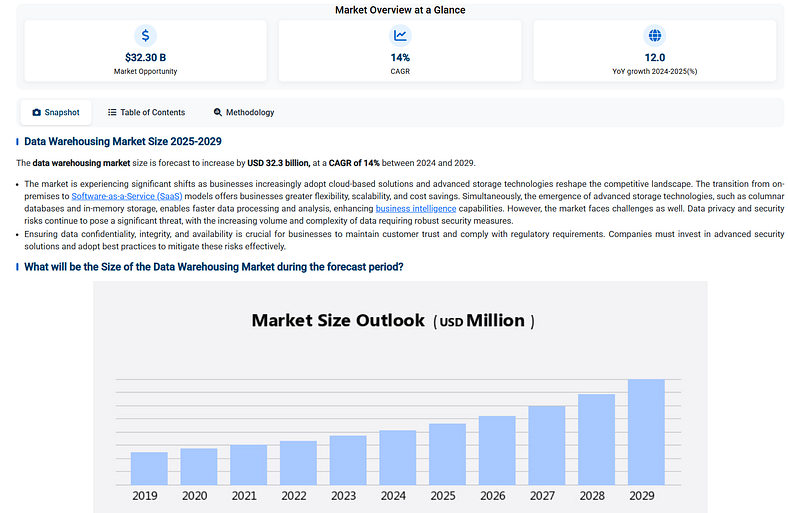This screenshot has width=788, height=513.
Task: Click the list icon beside Table of Contents
Action: [x=112, y=113]
